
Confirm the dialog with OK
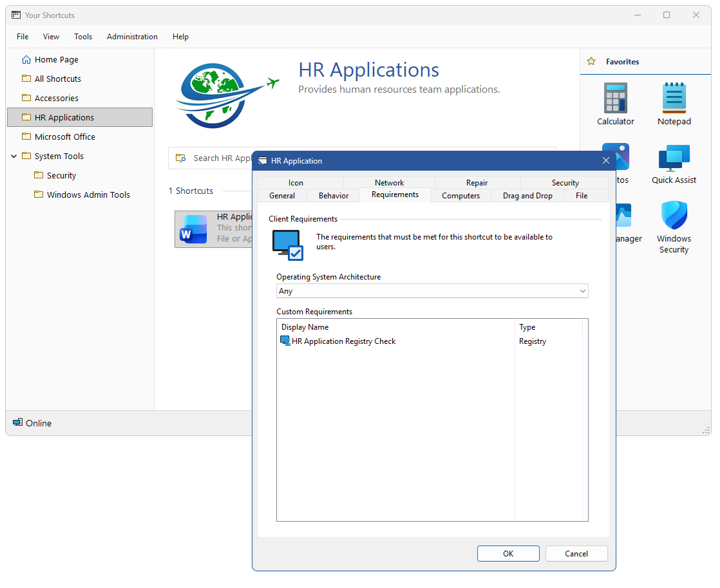coord(508,554)
